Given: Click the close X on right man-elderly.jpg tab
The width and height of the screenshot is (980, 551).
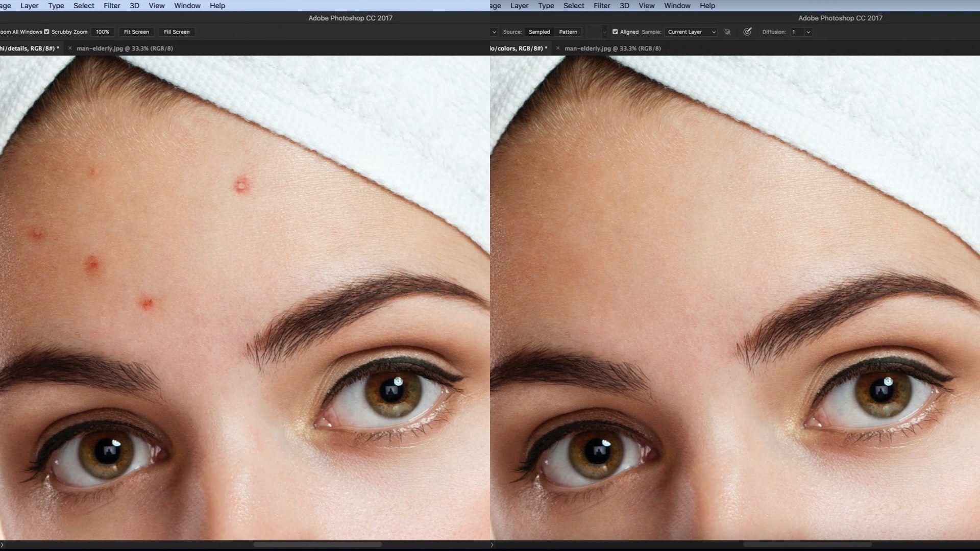Looking at the screenshot, I should click(557, 48).
